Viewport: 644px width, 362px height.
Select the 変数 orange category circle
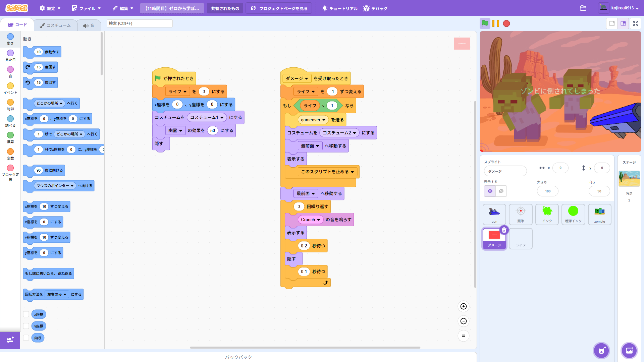(x=10, y=152)
